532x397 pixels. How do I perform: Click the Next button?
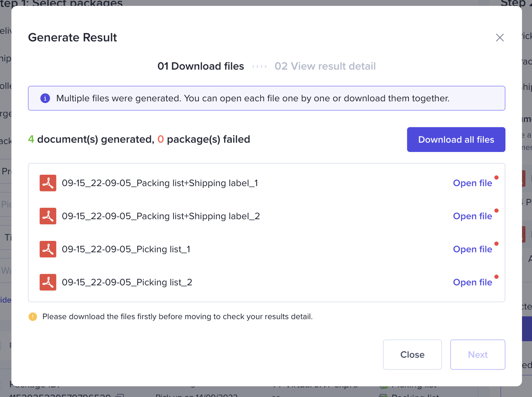478,355
